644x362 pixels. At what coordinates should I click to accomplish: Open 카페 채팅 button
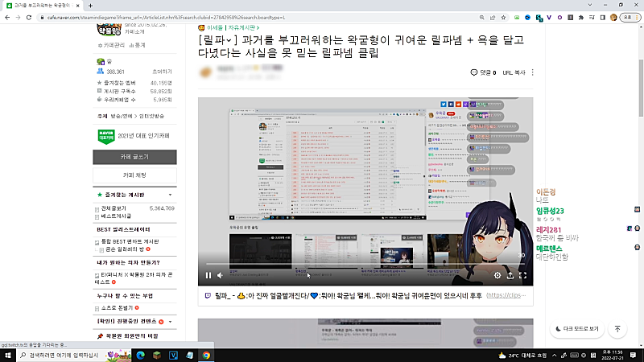[x=134, y=175]
